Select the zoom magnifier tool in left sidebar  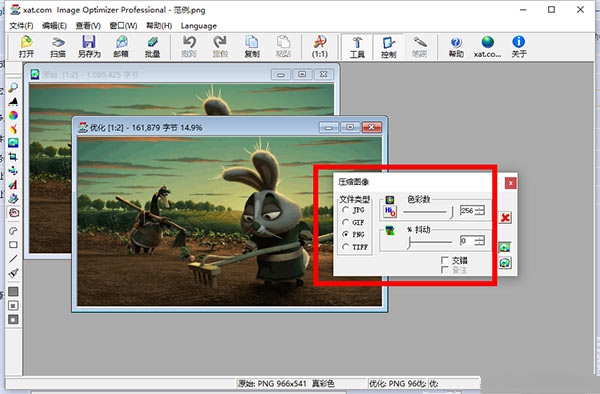pyautogui.click(x=13, y=88)
